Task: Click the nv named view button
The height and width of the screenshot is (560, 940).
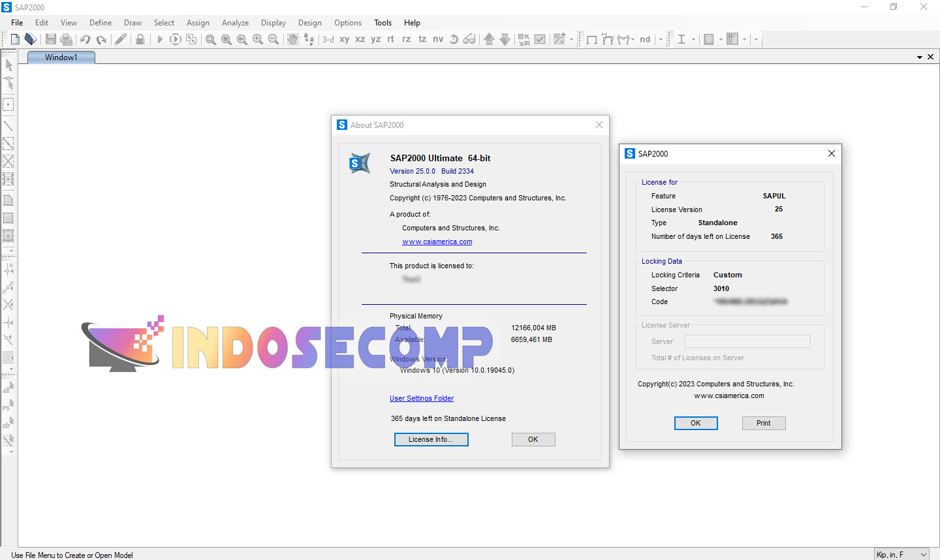Action: pyautogui.click(x=438, y=39)
